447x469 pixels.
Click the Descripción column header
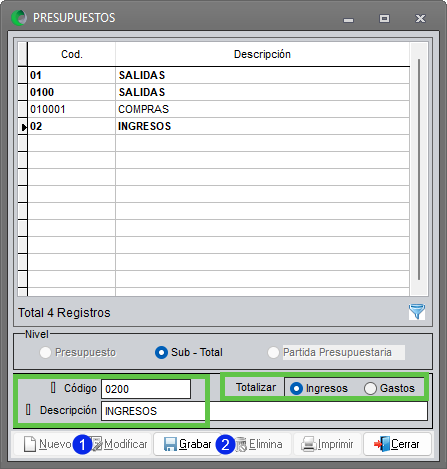point(262,54)
